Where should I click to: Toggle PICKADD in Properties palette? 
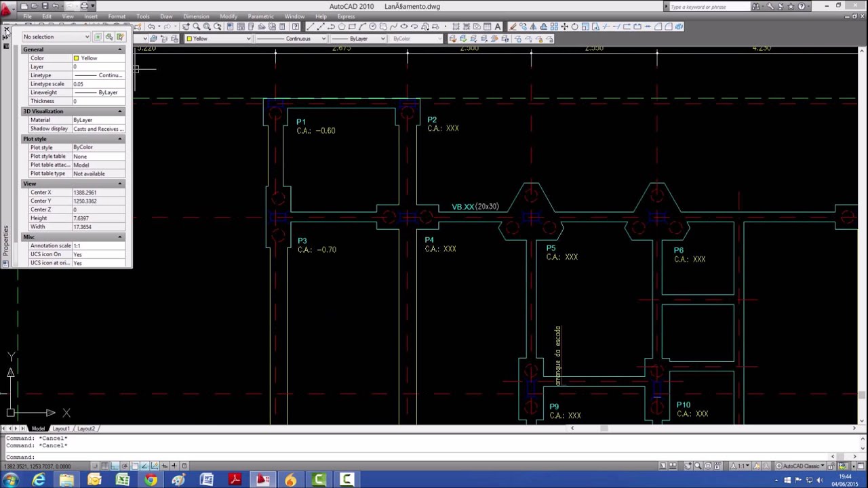coord(98,37)
